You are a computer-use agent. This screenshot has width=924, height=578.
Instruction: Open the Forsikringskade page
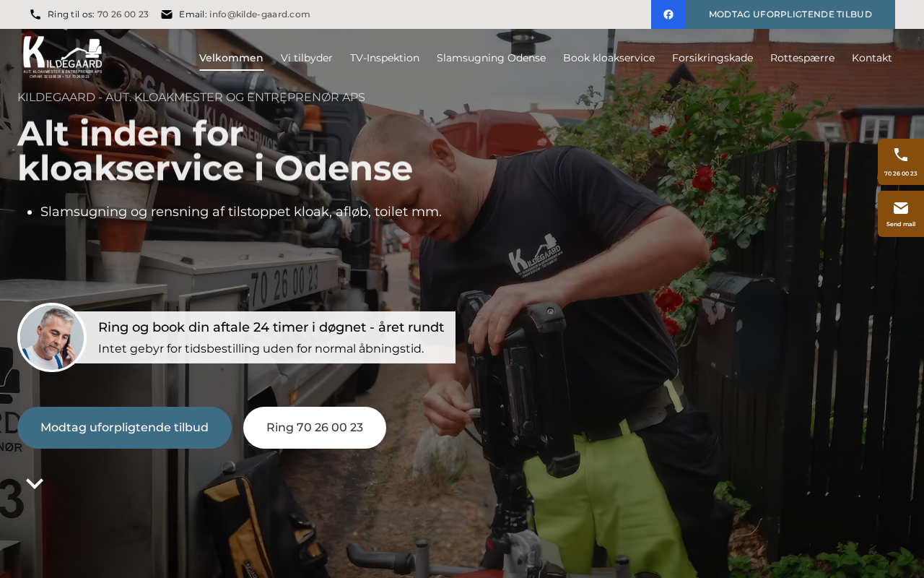[x=712, y=58]
